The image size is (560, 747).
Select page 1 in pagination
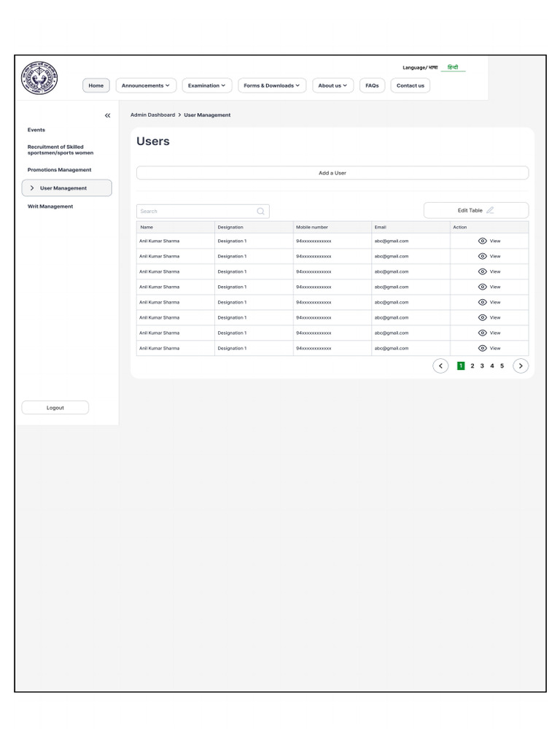point(461,366)
